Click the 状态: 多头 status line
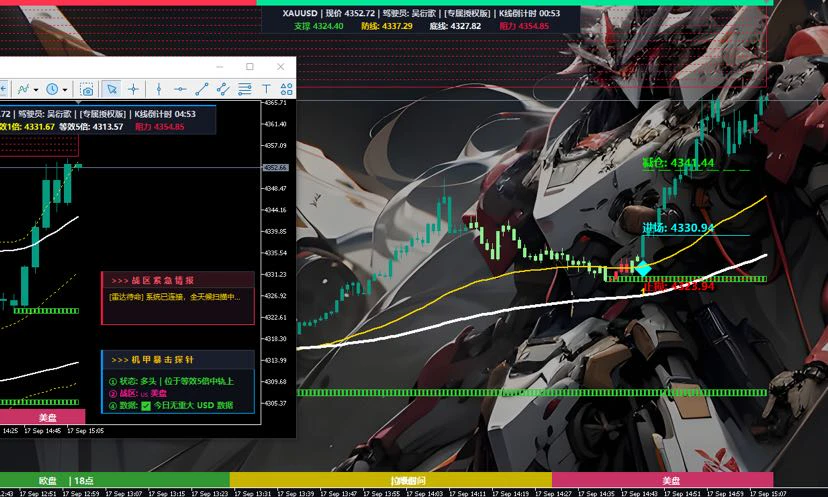Viewport: 828px width, 497px height. click(x=171, y=381)
